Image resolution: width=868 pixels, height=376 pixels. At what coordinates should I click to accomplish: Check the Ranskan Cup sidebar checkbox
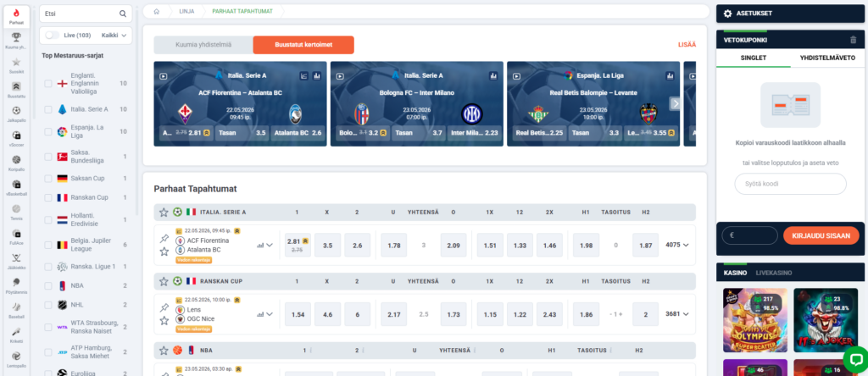48,197
